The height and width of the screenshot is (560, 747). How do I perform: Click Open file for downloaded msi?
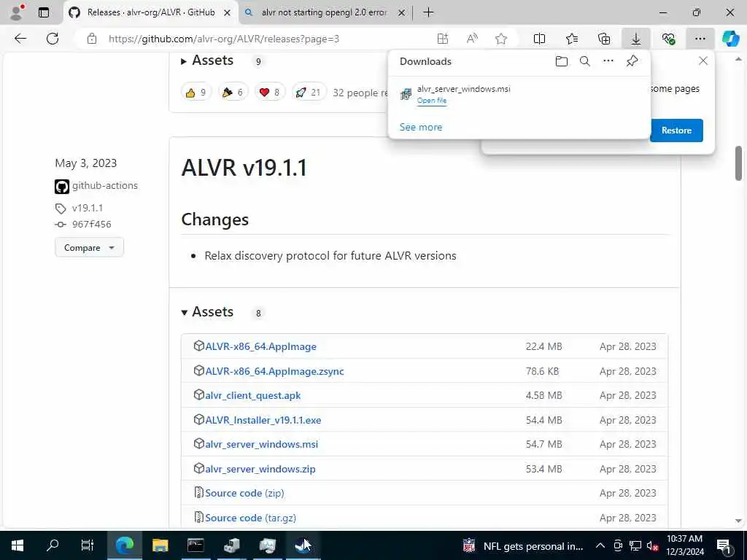(x=432, y=101)
